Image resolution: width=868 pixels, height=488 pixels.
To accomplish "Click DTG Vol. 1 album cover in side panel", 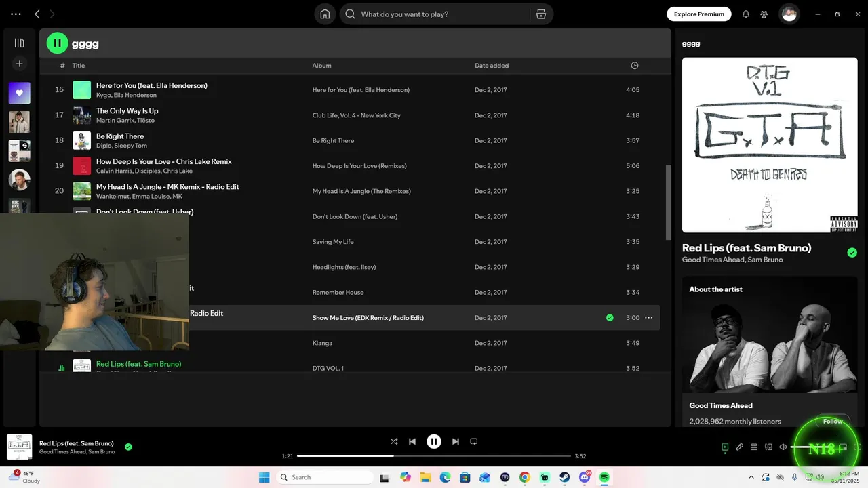I will click(770, 145).
